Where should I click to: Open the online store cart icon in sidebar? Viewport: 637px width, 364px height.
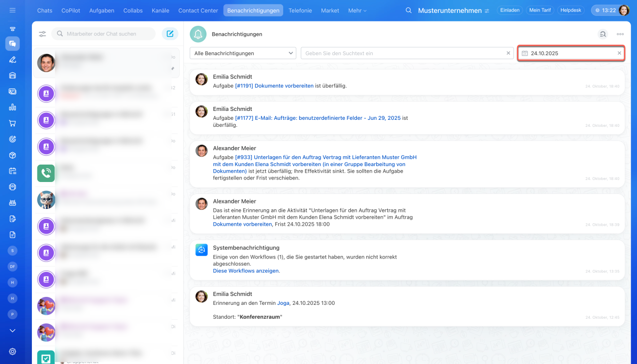[x=12, y=123]
